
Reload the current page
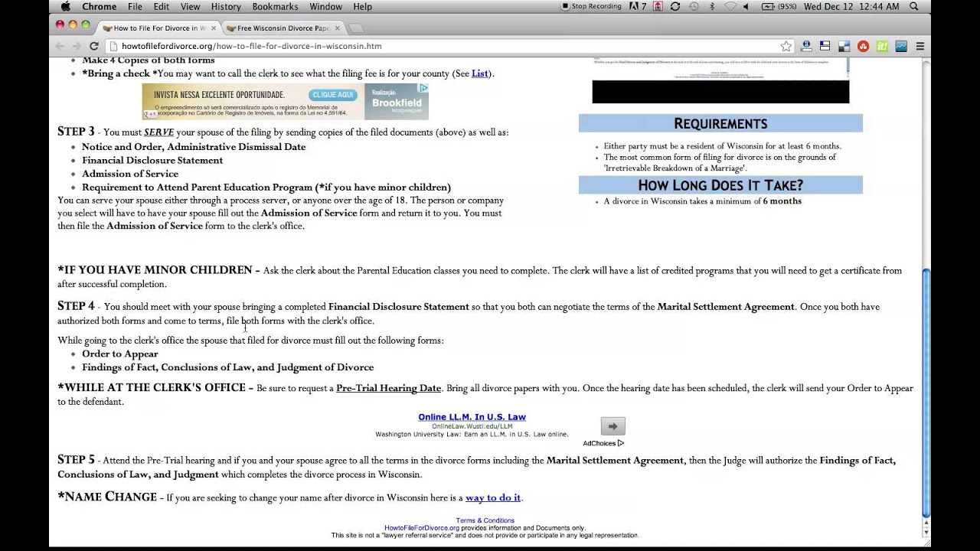pos(94,46)
